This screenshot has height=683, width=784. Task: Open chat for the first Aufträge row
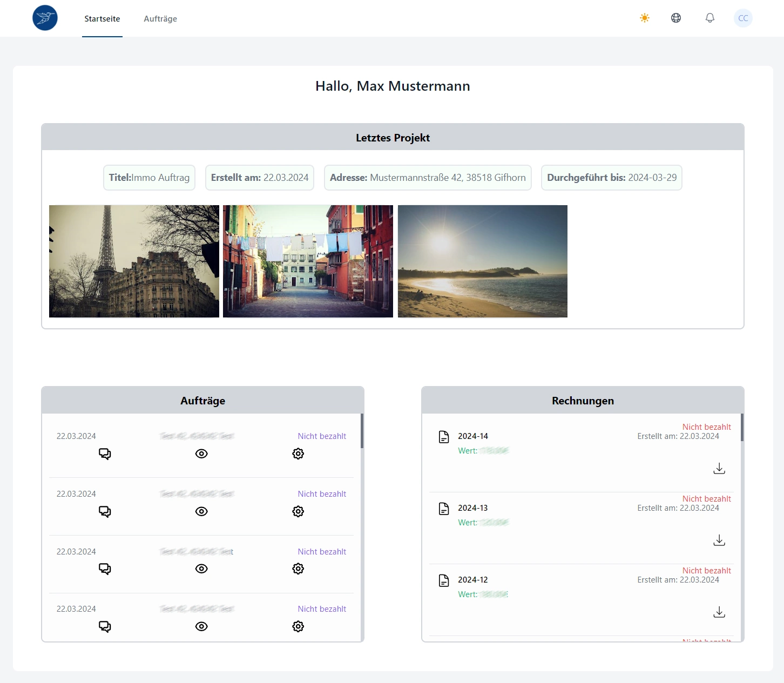click(x=105, y=454)
